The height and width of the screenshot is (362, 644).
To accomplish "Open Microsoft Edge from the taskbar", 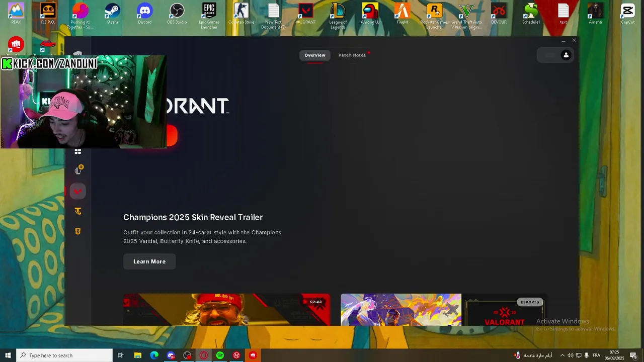I will click(x=154, y=355).
